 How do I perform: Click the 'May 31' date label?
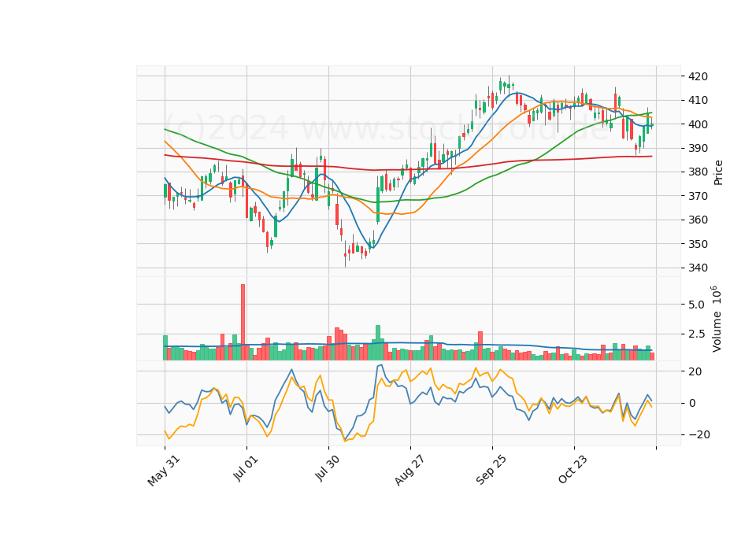tap(164, 471)
